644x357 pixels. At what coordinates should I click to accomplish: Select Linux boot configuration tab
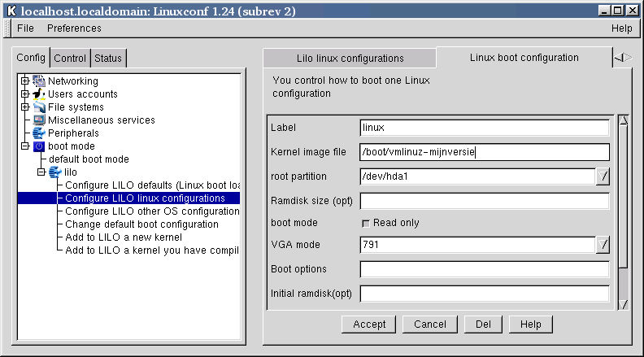coord(524,58)
